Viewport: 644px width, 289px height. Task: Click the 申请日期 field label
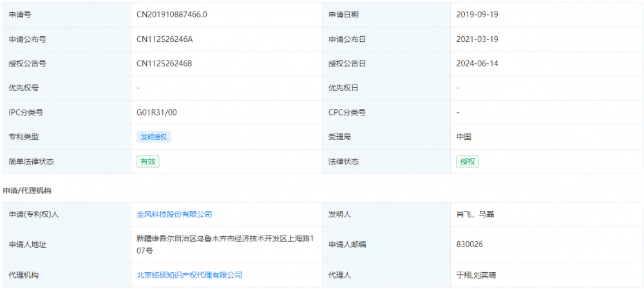click(344, 15)
